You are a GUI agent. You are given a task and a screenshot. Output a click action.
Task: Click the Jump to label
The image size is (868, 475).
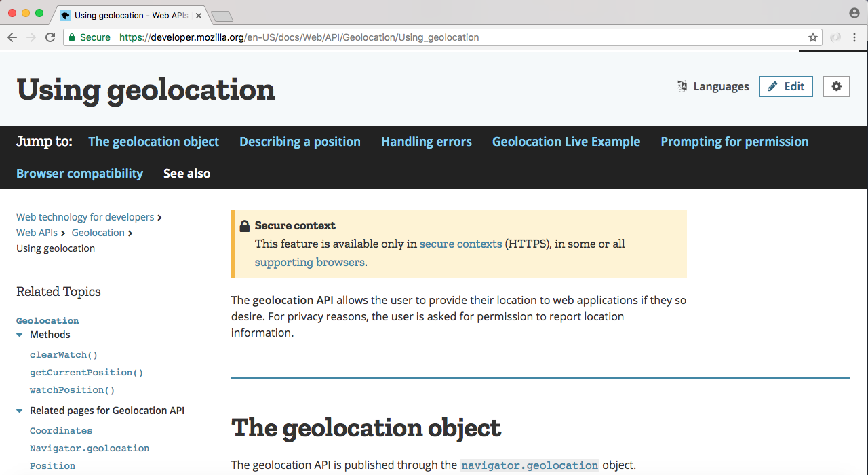[44, 142]
